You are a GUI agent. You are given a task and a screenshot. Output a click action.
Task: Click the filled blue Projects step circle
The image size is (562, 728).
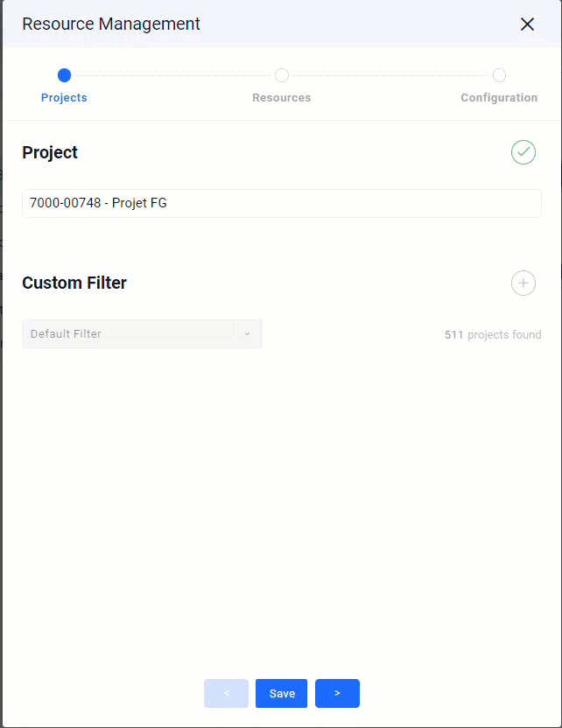pyautogui.click(x=64, y=75)
